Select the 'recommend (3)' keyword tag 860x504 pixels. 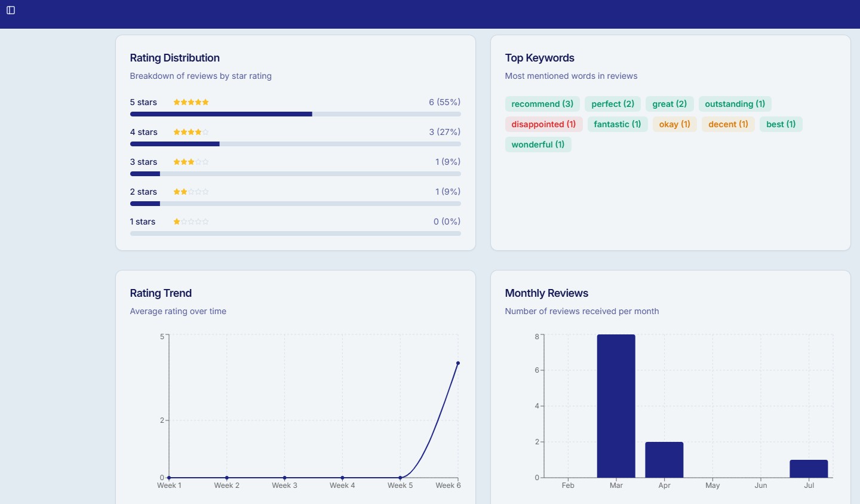click(542, 104)
